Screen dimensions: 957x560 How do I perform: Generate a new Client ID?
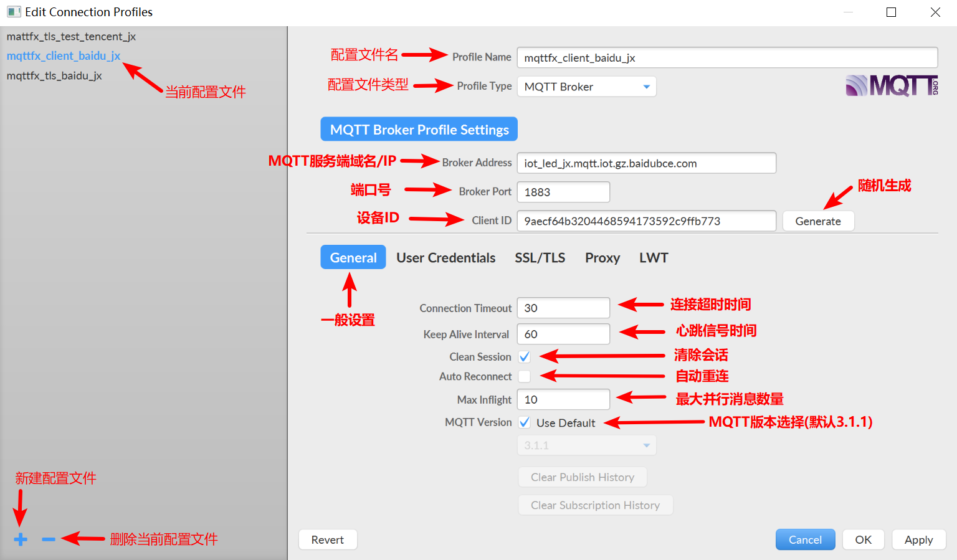pos(818,221)
